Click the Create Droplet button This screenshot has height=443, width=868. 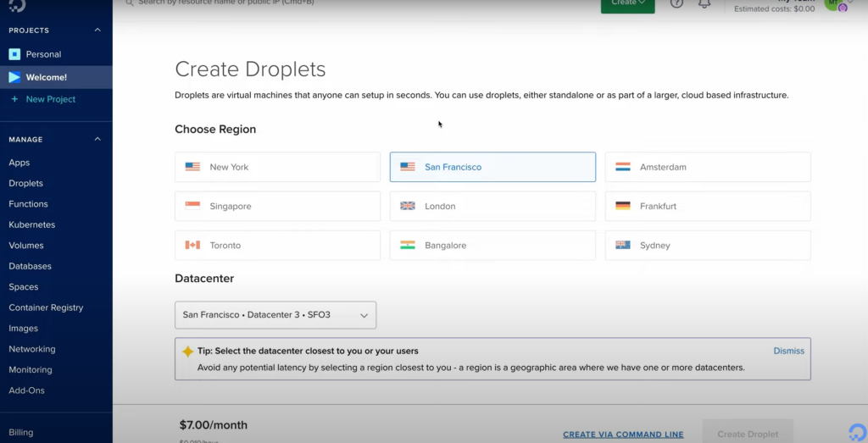[x=748, y=433]
